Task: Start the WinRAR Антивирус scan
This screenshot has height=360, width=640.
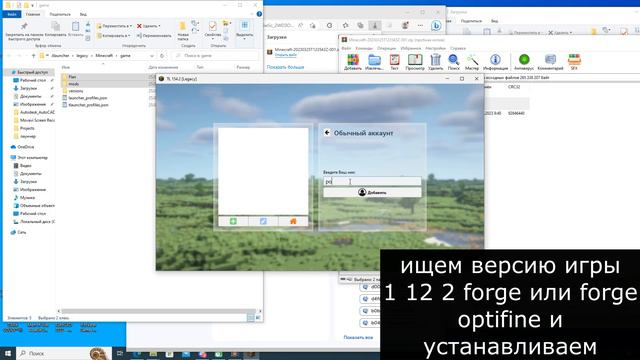Action: coord(524,62)
